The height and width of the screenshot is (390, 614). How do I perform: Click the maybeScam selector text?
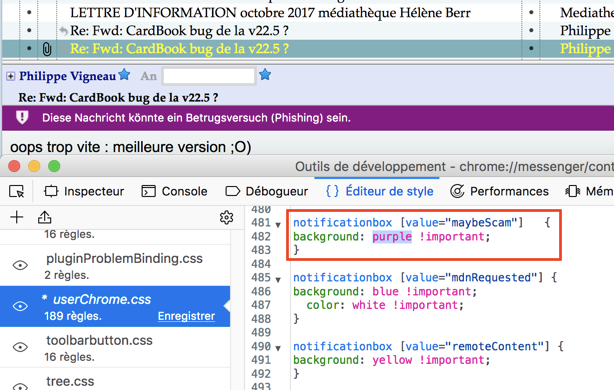[x=408, y=223]
